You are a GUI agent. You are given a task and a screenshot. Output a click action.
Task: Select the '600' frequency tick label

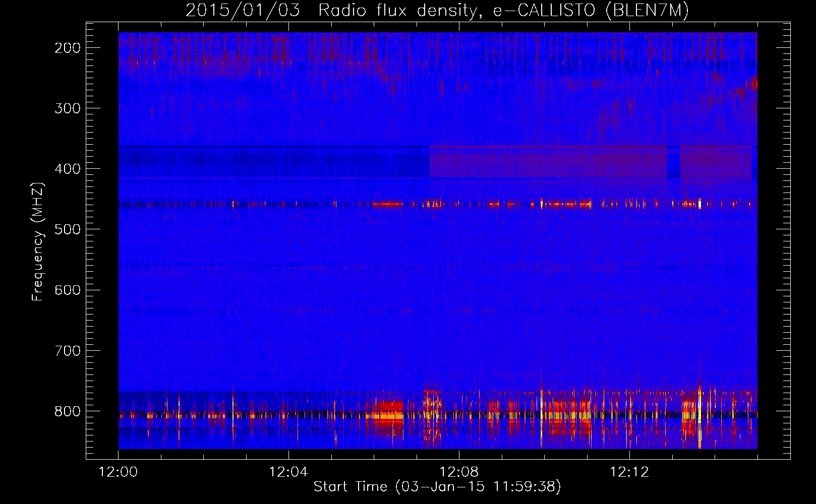tap(67, 290)
